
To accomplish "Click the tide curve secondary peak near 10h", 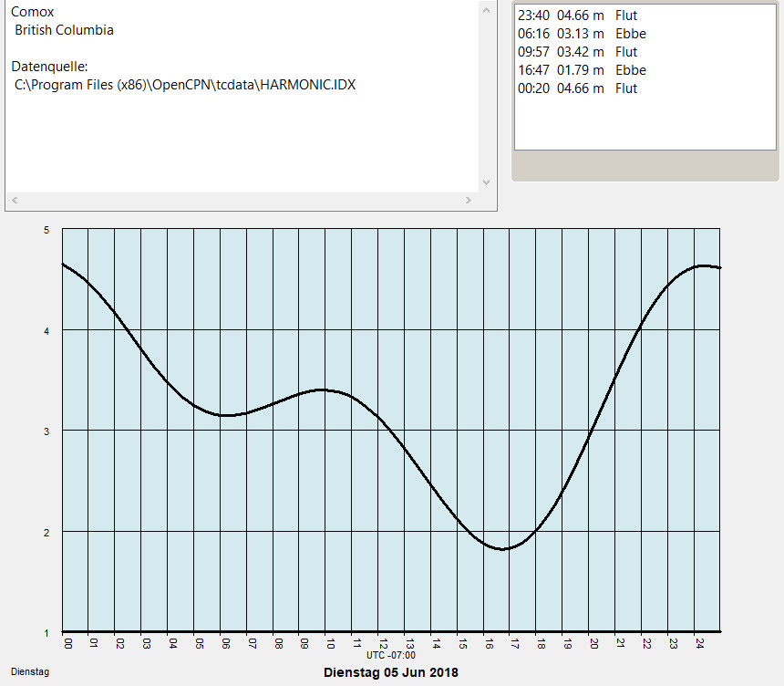I will coord(321,390).
